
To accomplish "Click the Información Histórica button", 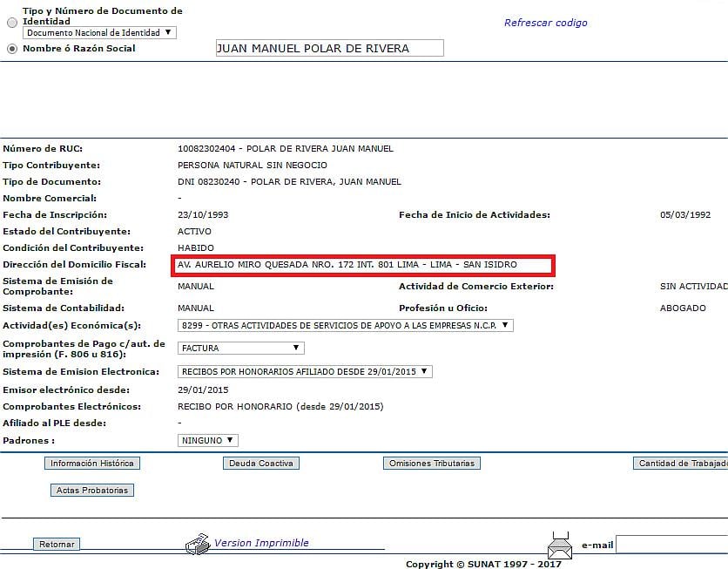I will [92, 464].
